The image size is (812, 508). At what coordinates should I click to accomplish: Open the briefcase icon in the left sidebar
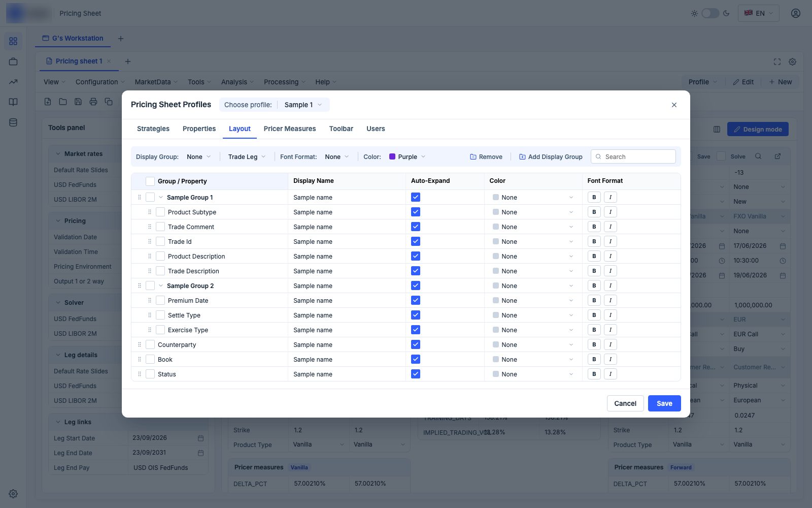click(13, 61)
